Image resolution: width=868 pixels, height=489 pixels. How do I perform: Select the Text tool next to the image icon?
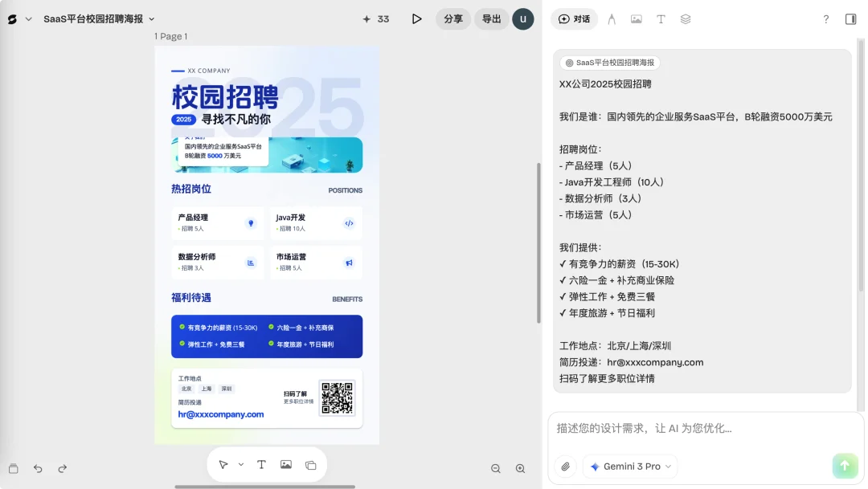661,19
